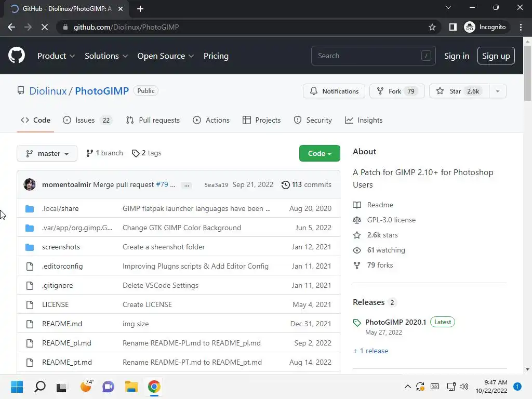
Task: Open the .gitignore file
Action: (x=57, y=285)
